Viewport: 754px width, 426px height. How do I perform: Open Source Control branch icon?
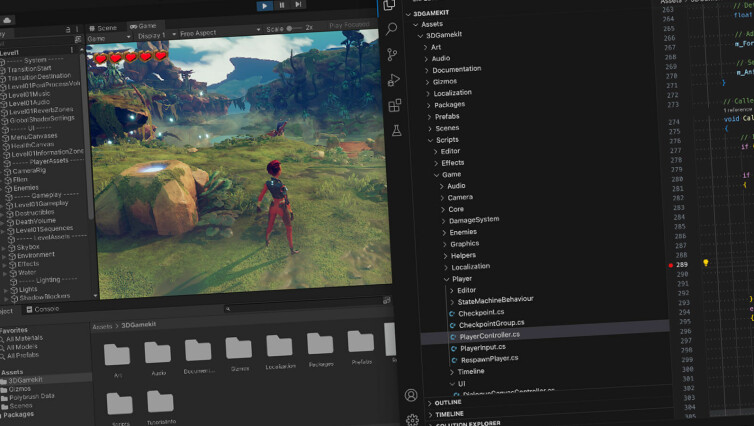click(x=392, y=54)
